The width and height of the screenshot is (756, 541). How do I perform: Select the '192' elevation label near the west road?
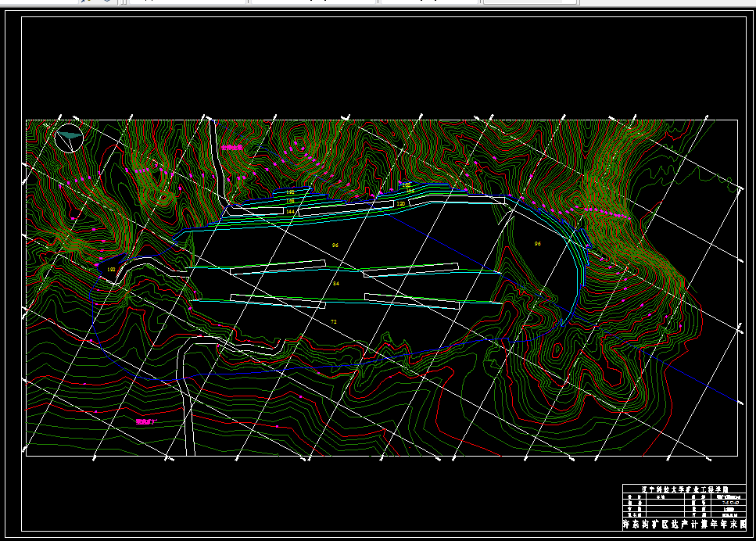point(111,270)
